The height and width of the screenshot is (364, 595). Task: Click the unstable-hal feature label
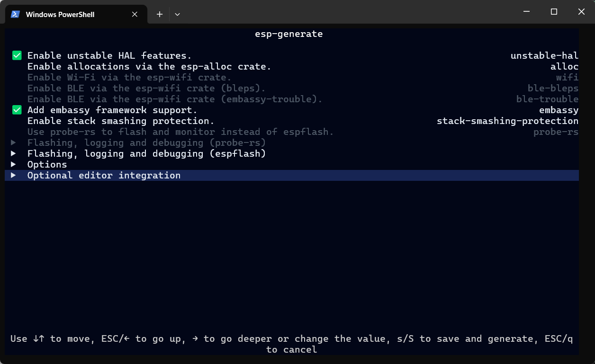point(544,56)
